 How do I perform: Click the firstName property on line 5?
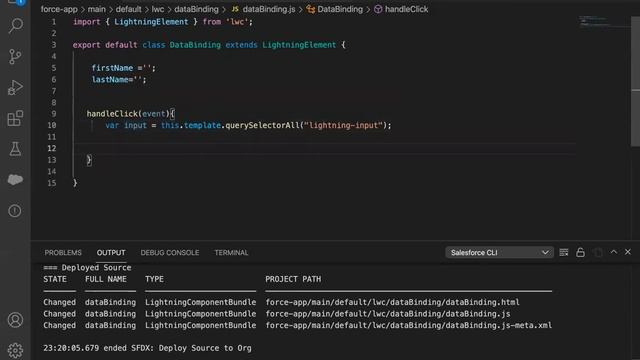(112, 68)
